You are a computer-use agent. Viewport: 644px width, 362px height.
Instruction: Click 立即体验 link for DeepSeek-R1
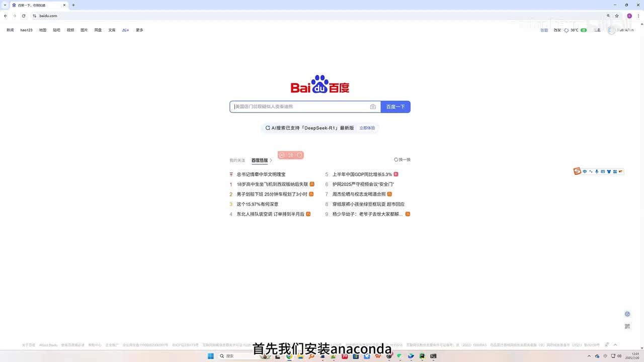coord(367,128)
